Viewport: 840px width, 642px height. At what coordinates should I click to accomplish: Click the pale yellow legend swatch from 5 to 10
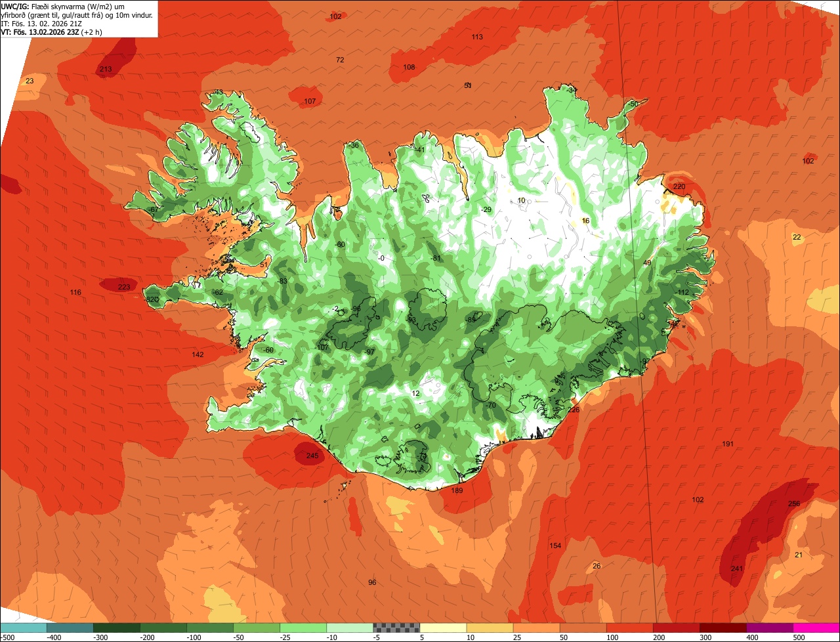coord(443,628)
